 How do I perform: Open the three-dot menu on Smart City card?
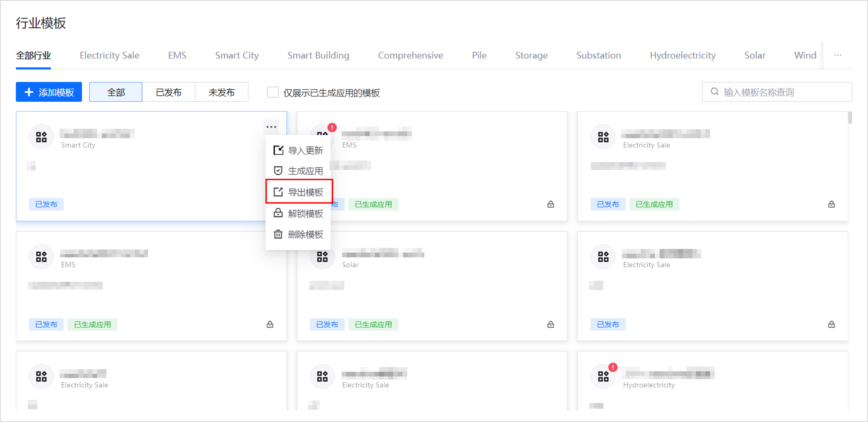coord(271,127)
